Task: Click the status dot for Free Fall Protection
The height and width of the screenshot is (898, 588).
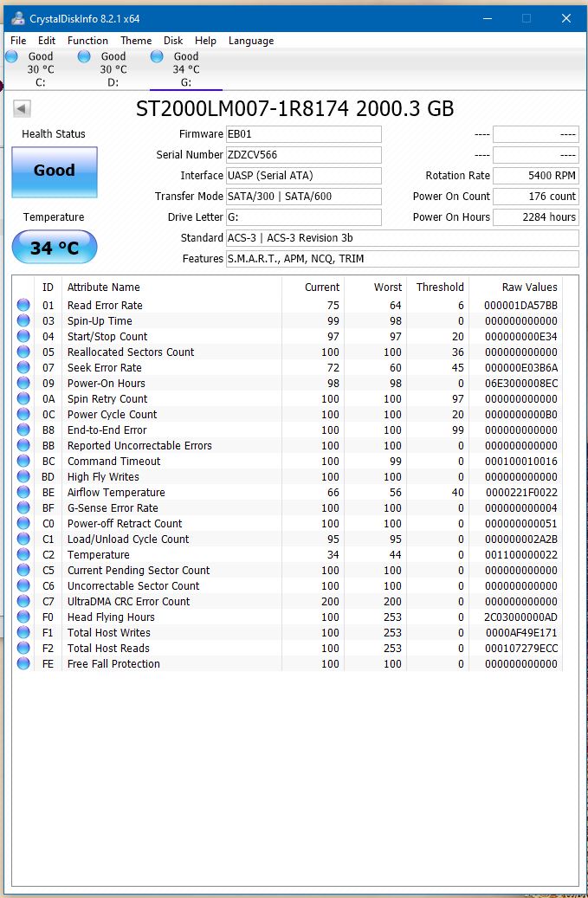Action: coord(23,663)
